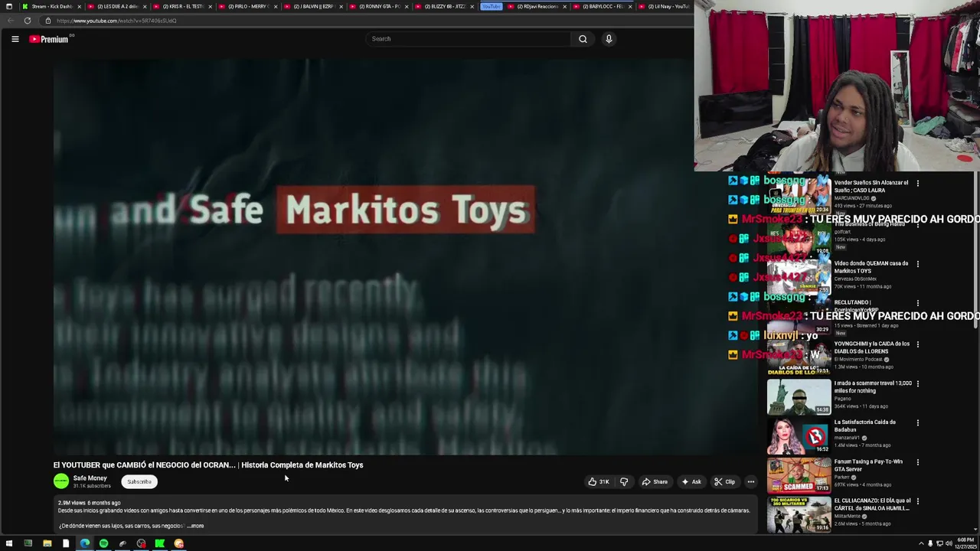Open scammer travel 13,000 miles thumbnail
Image resolution: width=980 pixels, height=551 pixels.
(x=799, y=396)
